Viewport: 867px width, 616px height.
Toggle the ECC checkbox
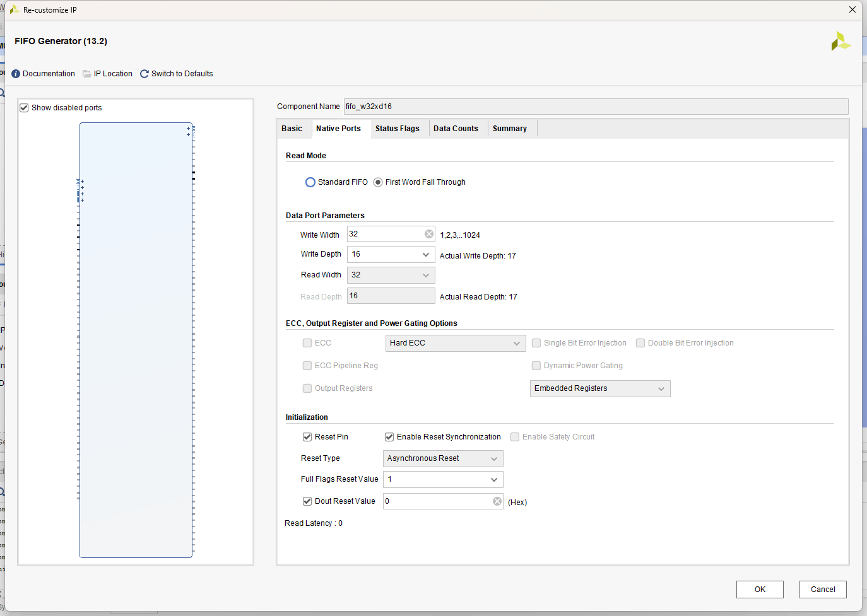[307, 343]
